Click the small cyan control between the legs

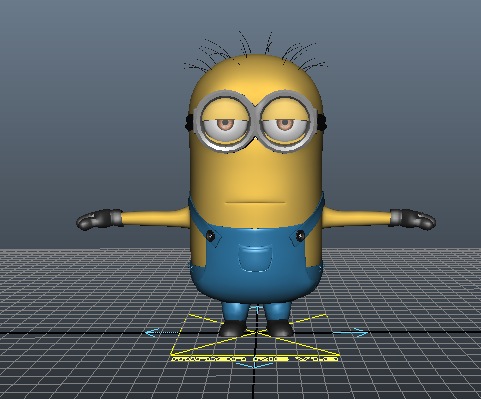click(257, 309)
